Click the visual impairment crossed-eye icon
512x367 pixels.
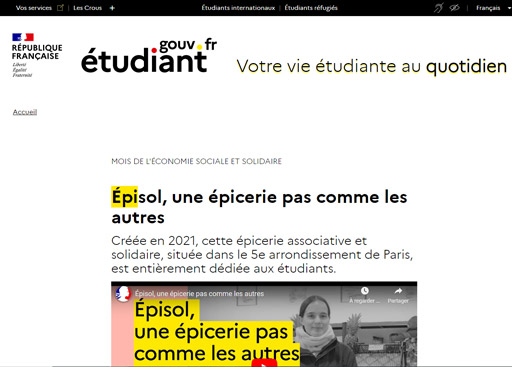[454, 8]
